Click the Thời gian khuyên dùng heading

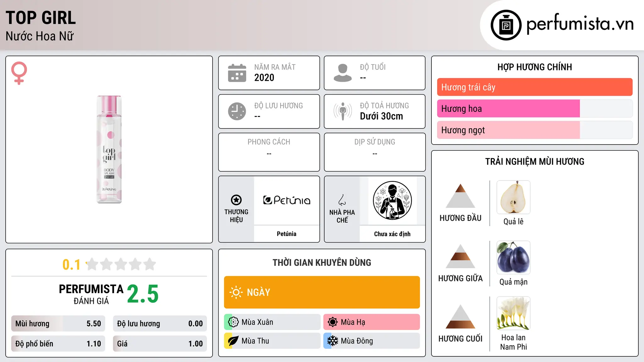[x=322, y=262]
